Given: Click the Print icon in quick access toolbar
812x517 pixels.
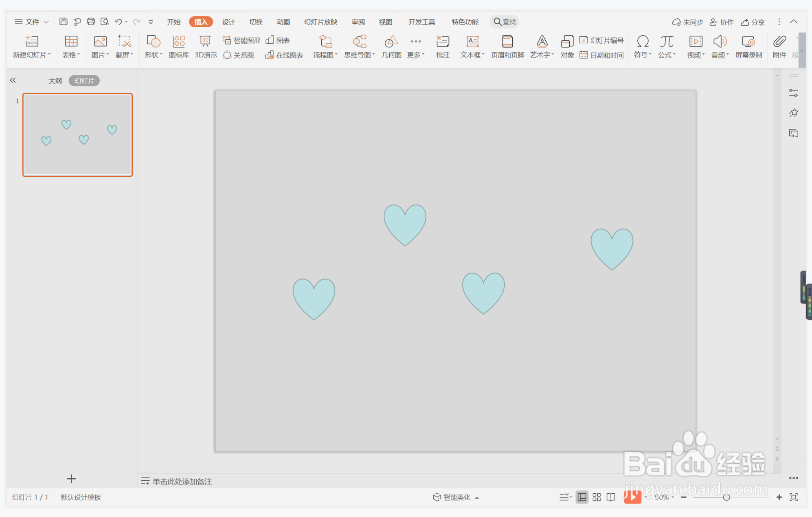Looking at the screenshot, I should [x=91, y=22].
